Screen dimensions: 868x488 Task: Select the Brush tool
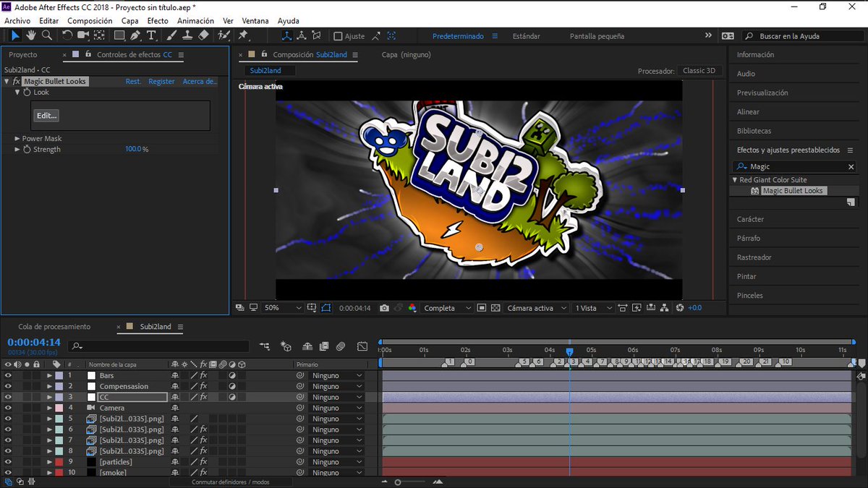click(171, 35)
